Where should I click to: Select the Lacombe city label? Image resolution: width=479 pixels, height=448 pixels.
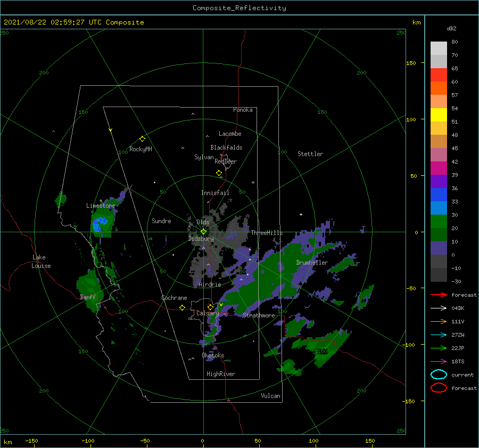tap(230, 134)
